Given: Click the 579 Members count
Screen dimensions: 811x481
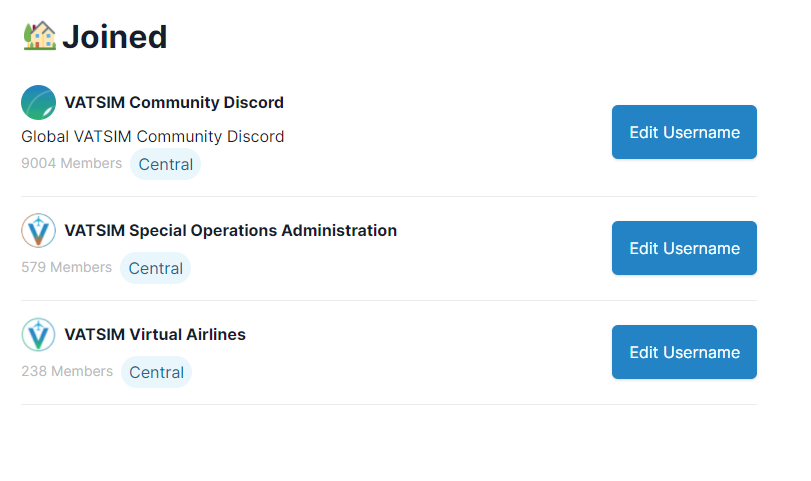Looking at the screenshot, I should (66, 267).
